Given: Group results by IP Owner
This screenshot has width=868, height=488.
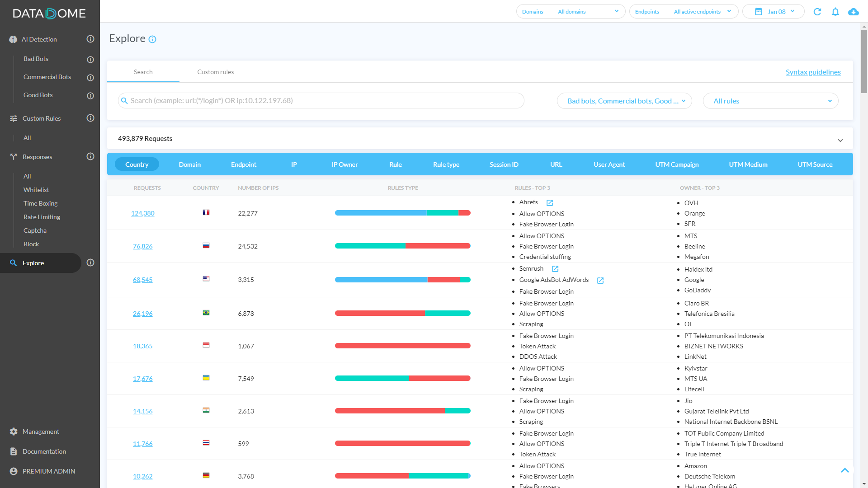Looking at the screenshot, I should (345, 164).
